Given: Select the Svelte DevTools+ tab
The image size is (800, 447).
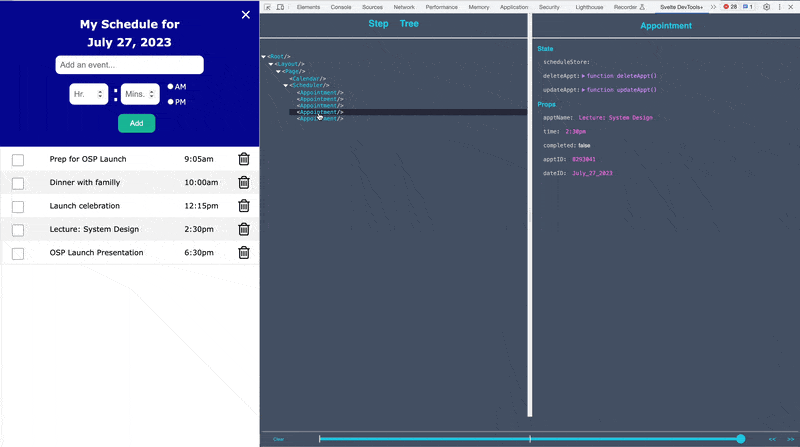Looking at the screenshot, I should tap(681, 7).
